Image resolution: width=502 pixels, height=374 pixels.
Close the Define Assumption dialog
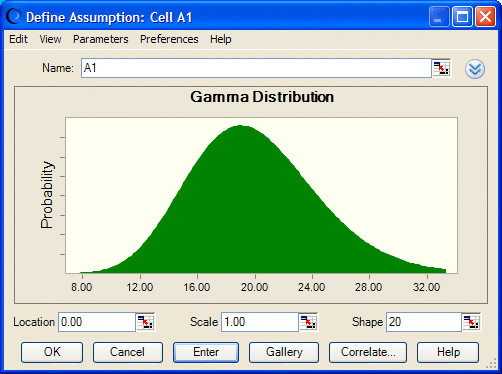click(x=485, y=16)
